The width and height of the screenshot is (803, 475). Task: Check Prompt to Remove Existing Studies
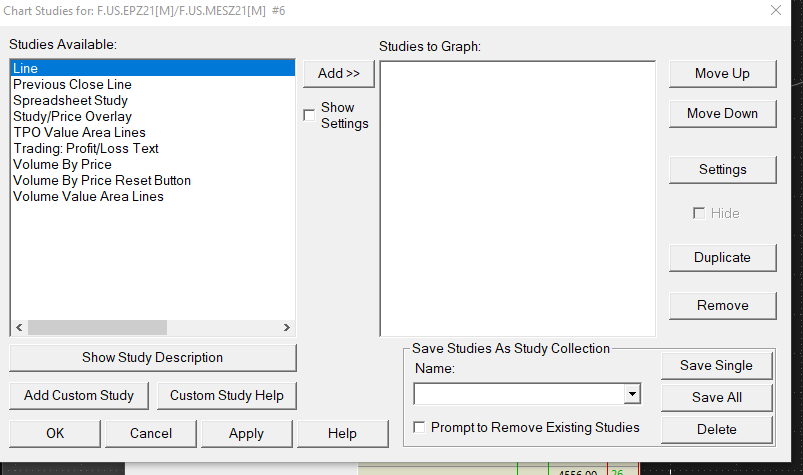pos(421,428)
